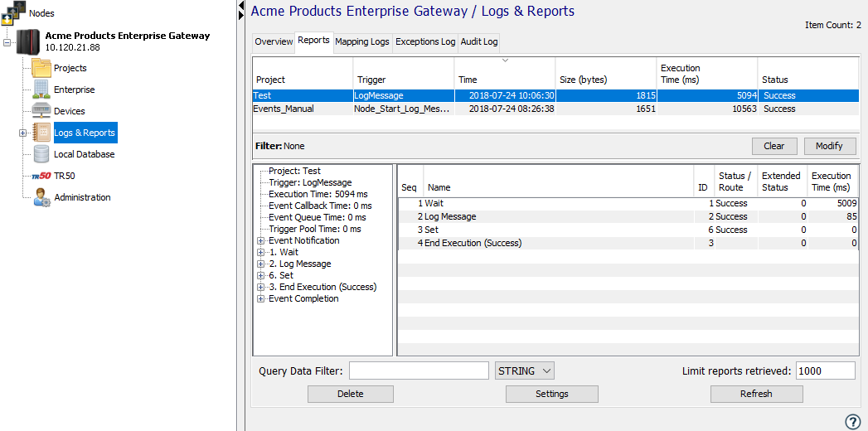Select the Set action row
The height and width of the screenshot is (431, 868).
(628, 230)
